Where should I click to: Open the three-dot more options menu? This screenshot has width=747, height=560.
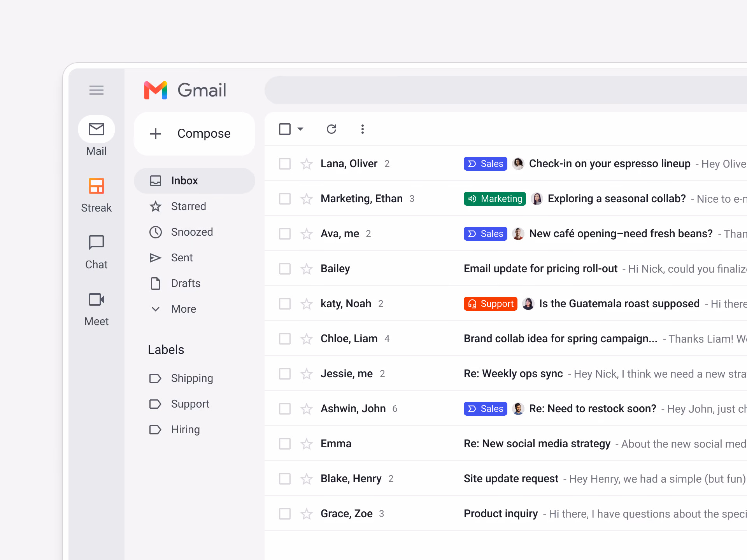click(x=363, y=129)
